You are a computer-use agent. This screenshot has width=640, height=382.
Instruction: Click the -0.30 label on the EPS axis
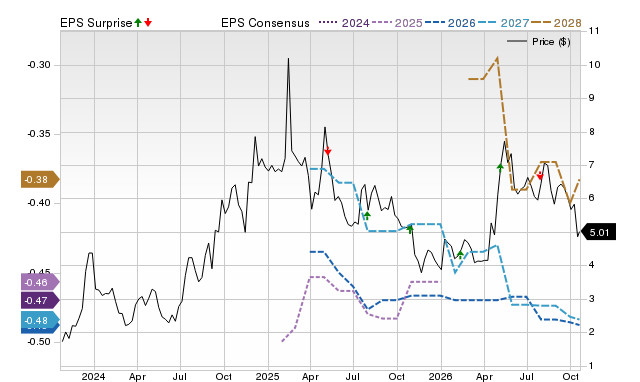tap(39, 65)
